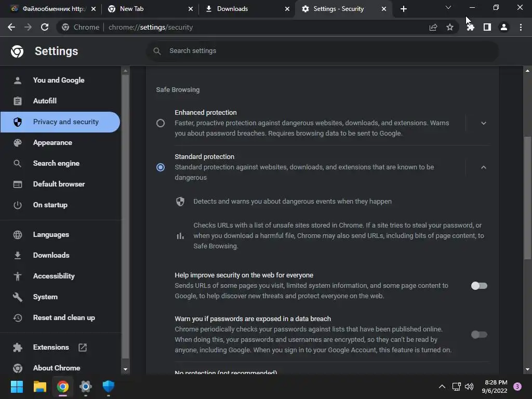Open the volume control in system tray
The height and width of the screenshot is (399, 532).
click(x=469, y=387)
